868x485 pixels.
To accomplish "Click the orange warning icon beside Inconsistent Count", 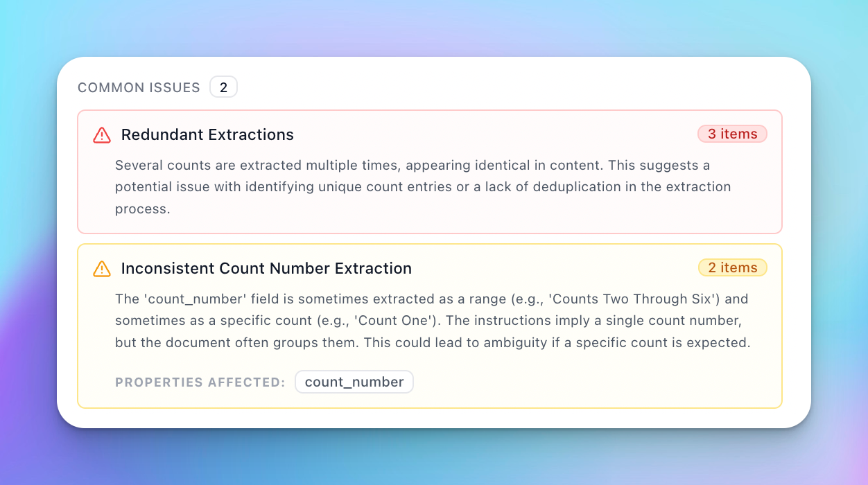I will coord(102,269).
